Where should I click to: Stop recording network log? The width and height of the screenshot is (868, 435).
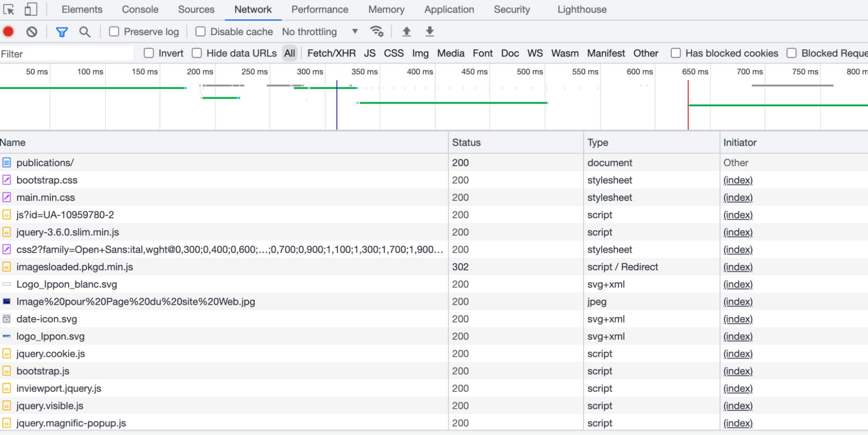(8, 32)
